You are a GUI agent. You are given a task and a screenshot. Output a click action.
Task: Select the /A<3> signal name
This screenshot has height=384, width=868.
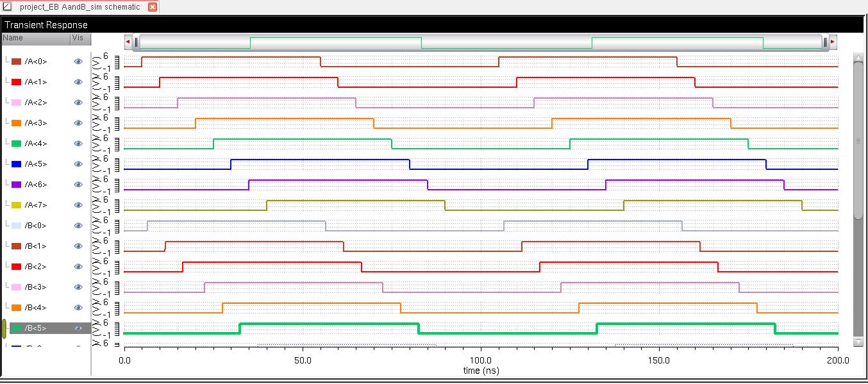pos(35,123)
